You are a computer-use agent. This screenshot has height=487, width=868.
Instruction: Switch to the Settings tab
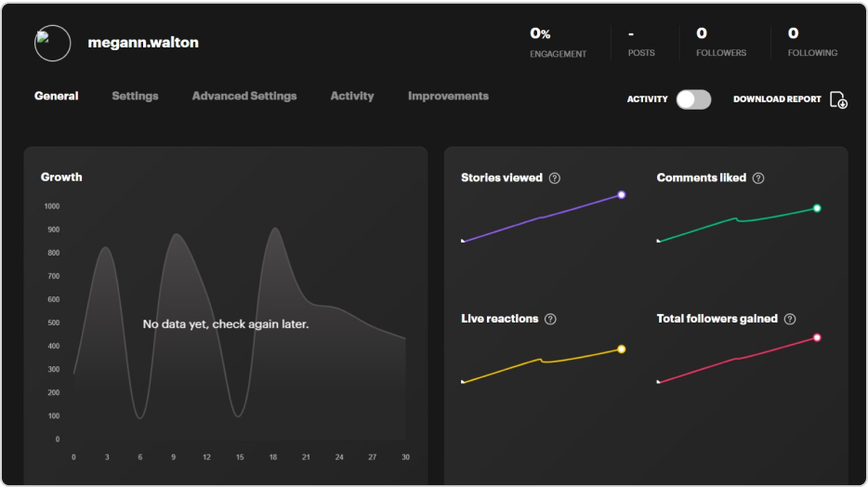(x=135, y=96)
